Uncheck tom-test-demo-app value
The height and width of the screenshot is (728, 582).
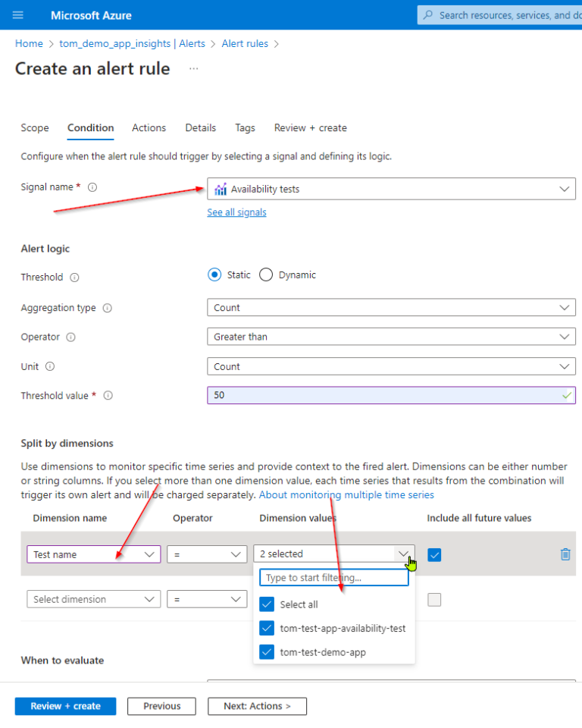coord(267,652)
